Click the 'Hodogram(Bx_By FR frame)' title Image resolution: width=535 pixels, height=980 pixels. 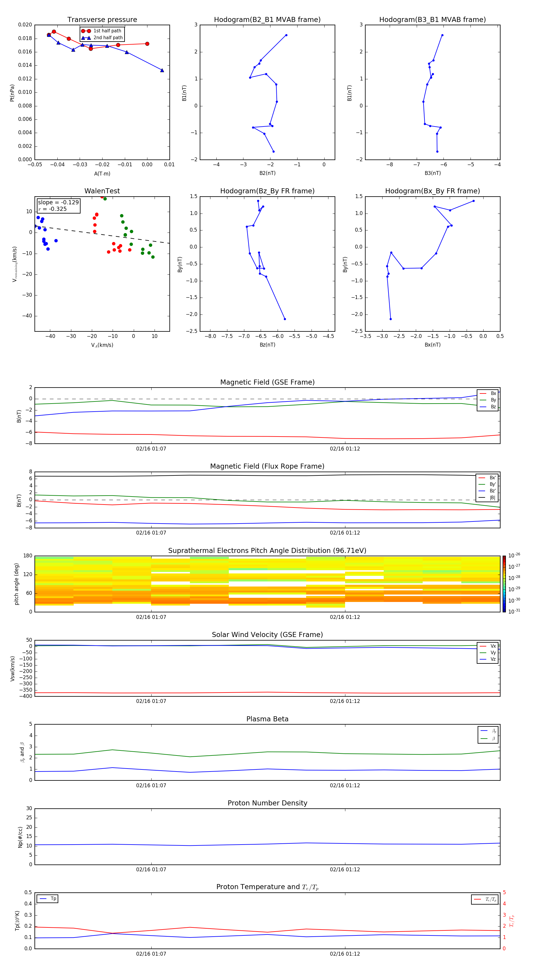click(432, 191)
